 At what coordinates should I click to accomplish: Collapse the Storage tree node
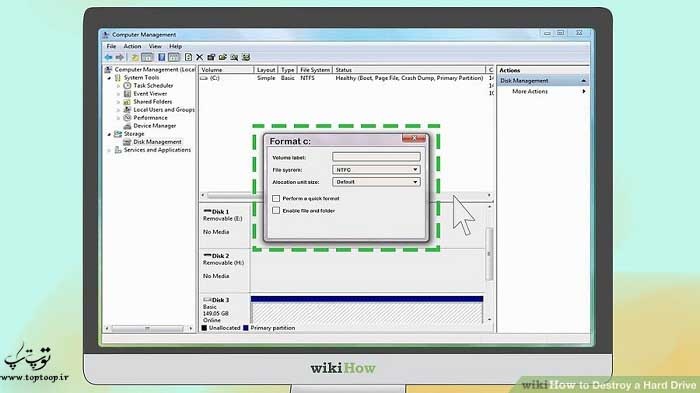(x=109, y=134)
